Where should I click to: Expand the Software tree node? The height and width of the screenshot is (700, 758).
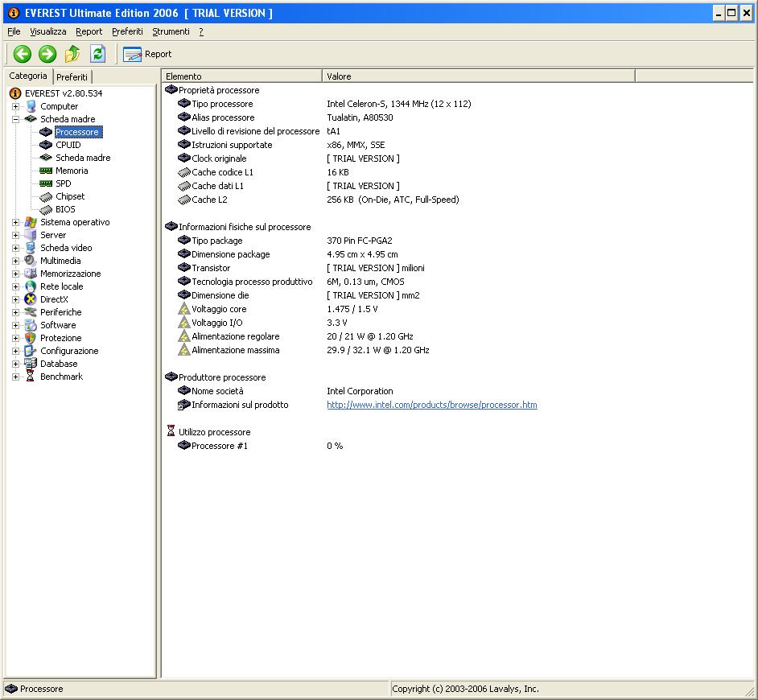(x=16, y=325)
